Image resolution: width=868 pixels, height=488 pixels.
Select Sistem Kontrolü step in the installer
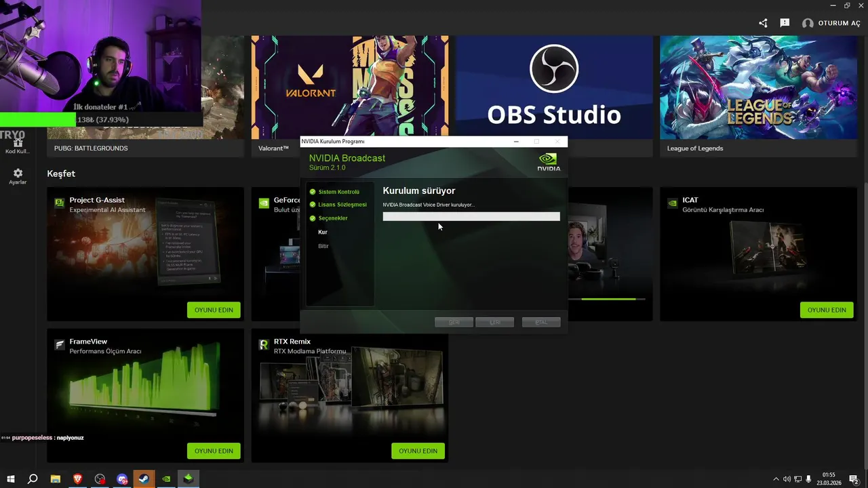coord(339,192)
